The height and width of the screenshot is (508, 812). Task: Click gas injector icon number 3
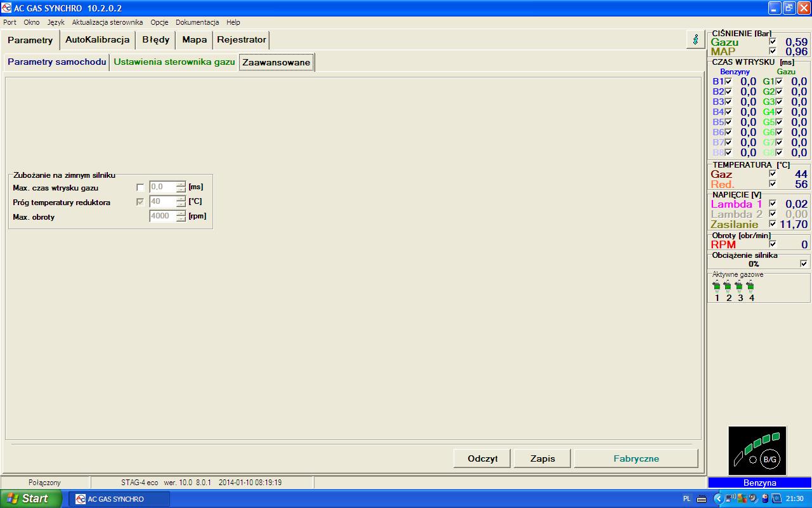pos(740,286)
